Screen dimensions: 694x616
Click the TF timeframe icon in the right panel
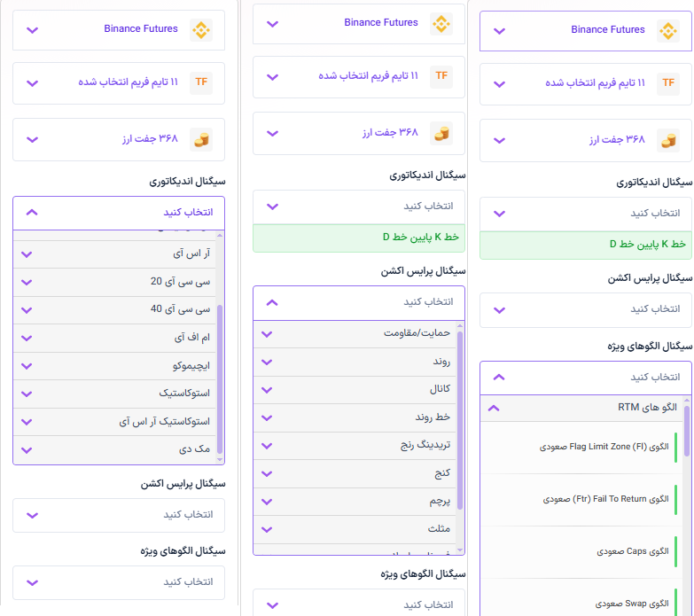pyautogui.click(x=668, y=83)
